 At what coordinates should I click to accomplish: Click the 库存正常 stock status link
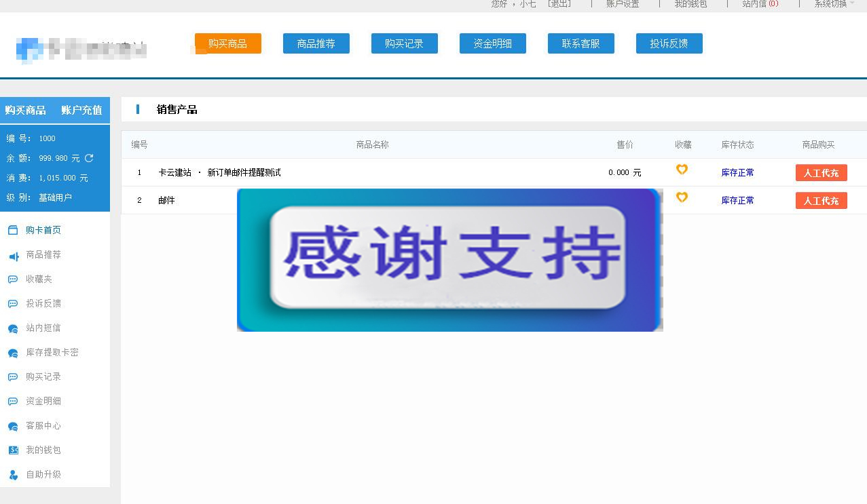click(x=737, y=172)
